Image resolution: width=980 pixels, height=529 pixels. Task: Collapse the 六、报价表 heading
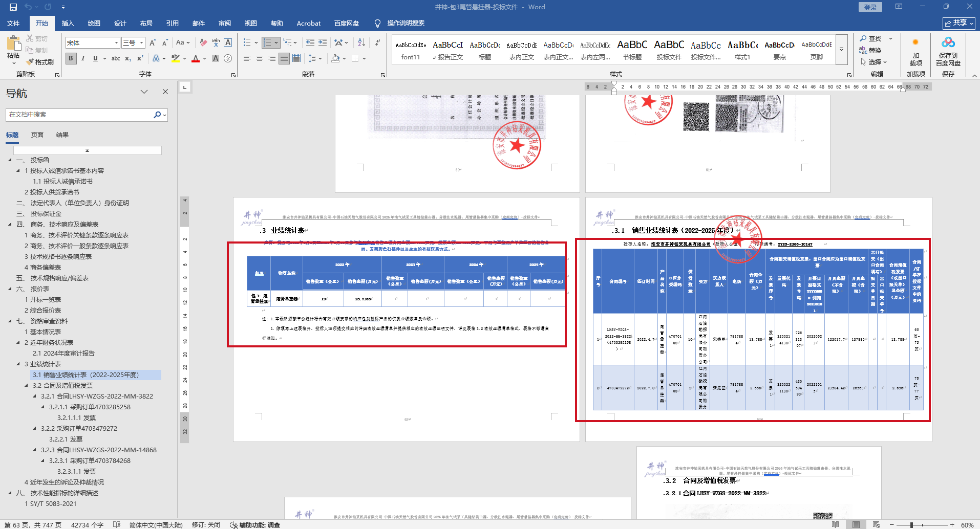click(x=10, y=289)
